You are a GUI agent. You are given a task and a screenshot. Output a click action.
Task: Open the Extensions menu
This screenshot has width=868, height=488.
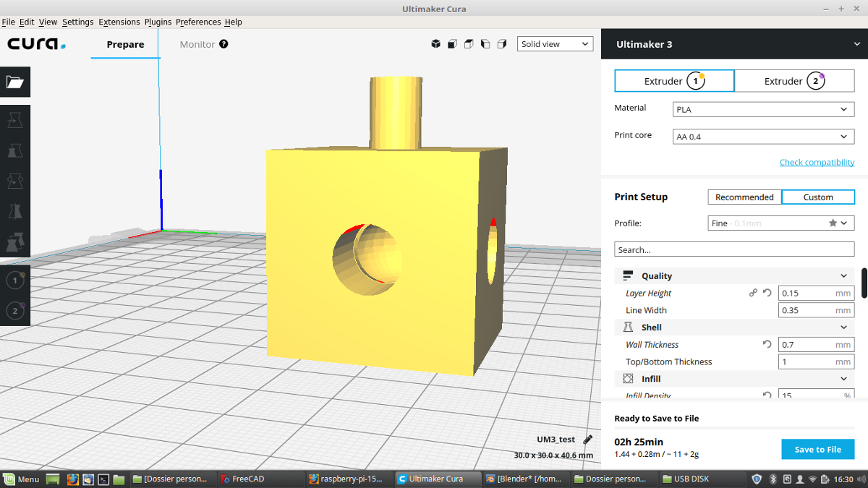(119, 22)
